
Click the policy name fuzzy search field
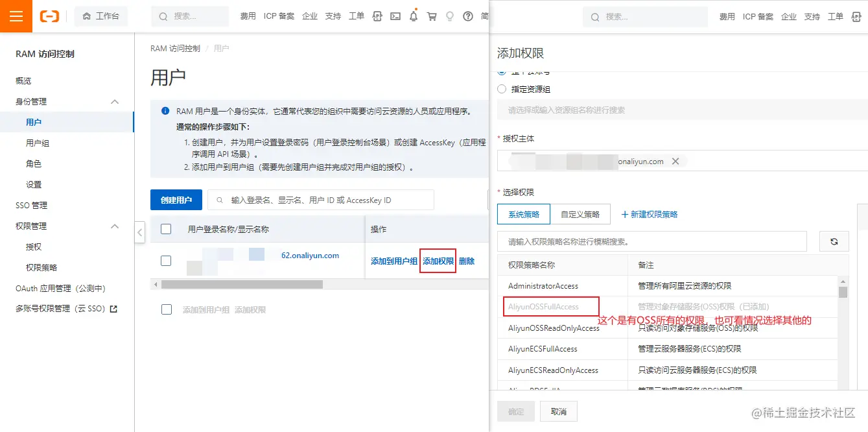[x=652, y=241]
